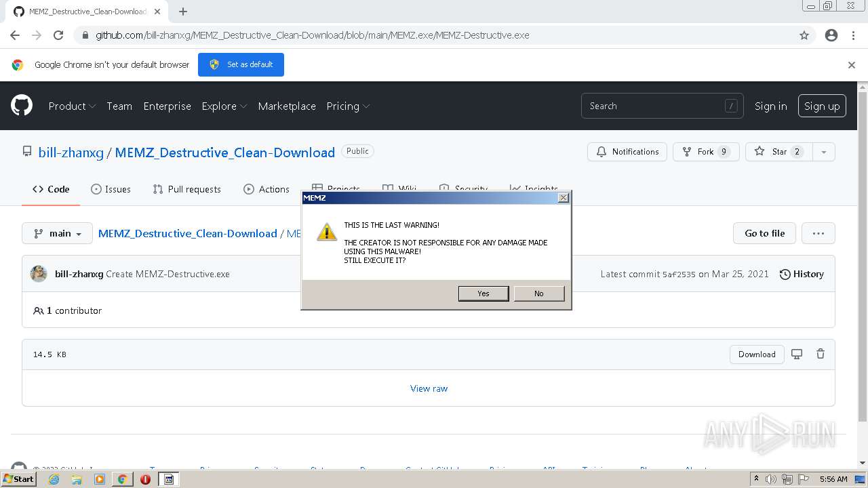Image resolution: width=868 pixels, height=488 pixels.
Task: Open Enterprise in GitHub header
Action: [167, 106]
